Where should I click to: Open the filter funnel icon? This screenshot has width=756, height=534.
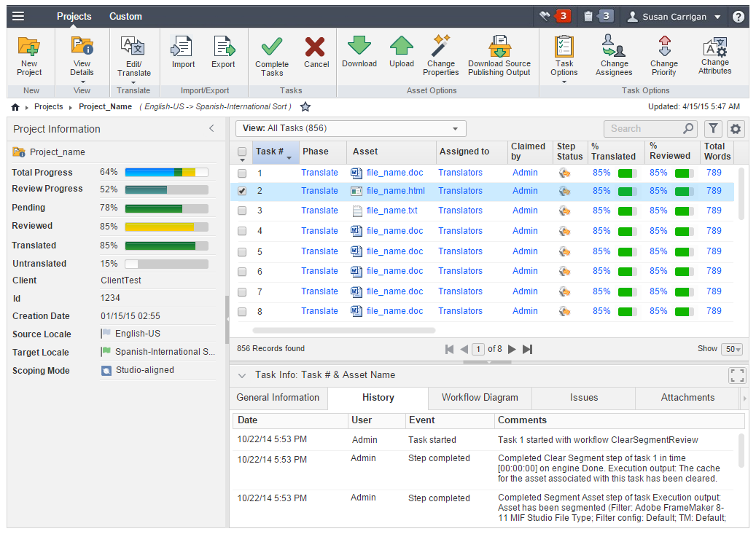(x=713, y=129)
